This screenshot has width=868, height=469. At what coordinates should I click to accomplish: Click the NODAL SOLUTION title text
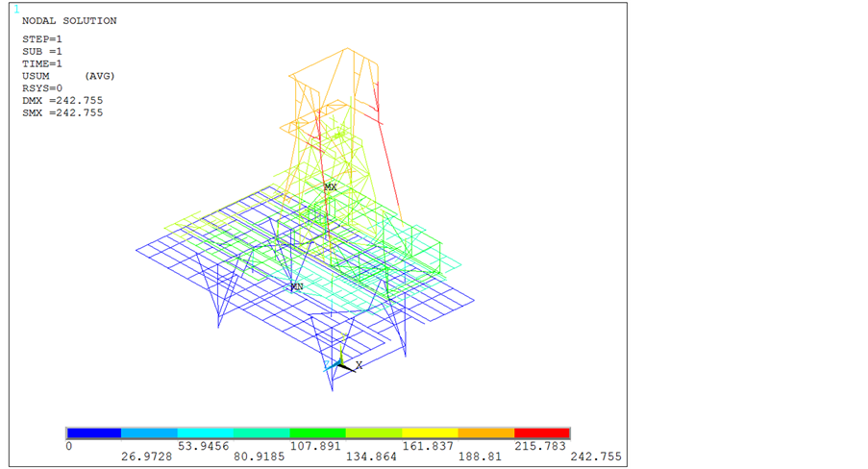69,21
